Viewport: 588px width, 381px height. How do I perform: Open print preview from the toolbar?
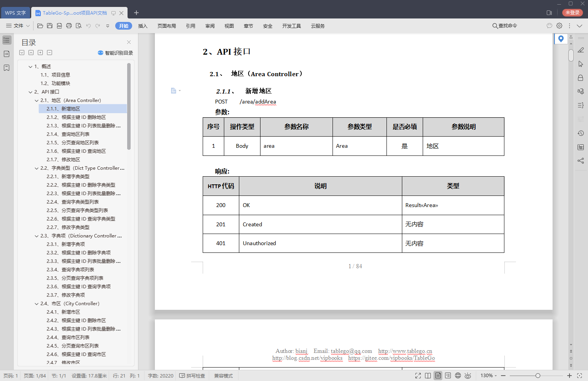[x=79, y=26]
